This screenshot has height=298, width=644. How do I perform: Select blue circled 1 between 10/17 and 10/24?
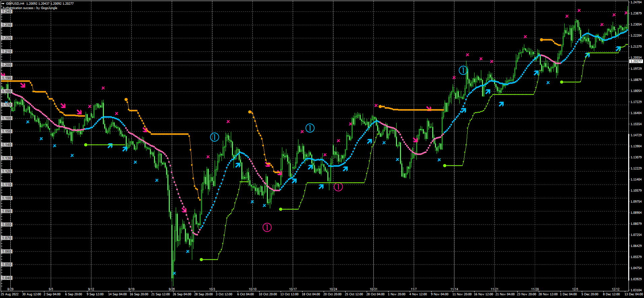point(310,128)
